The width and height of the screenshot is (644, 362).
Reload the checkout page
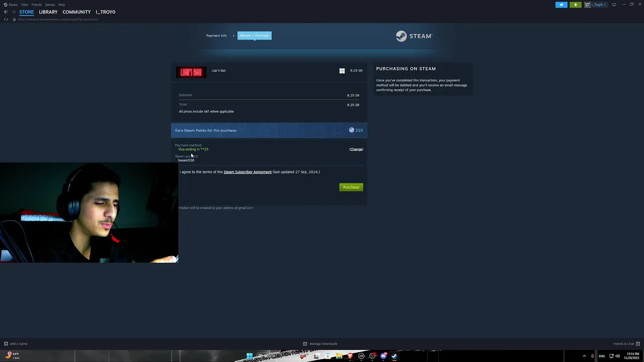(6, 19)
